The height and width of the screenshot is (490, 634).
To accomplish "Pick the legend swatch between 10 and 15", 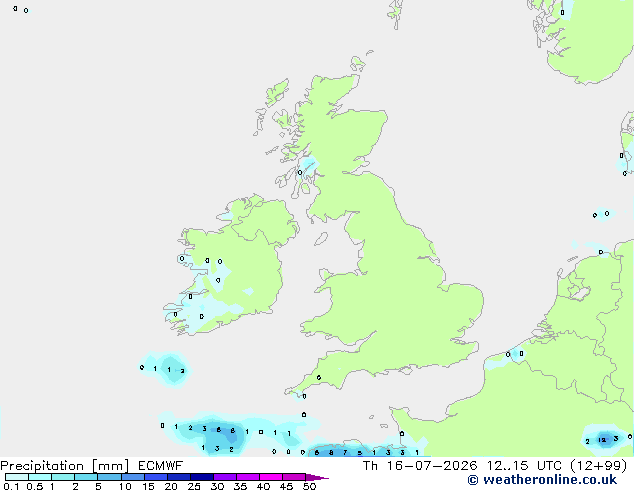I will [132, 477].
